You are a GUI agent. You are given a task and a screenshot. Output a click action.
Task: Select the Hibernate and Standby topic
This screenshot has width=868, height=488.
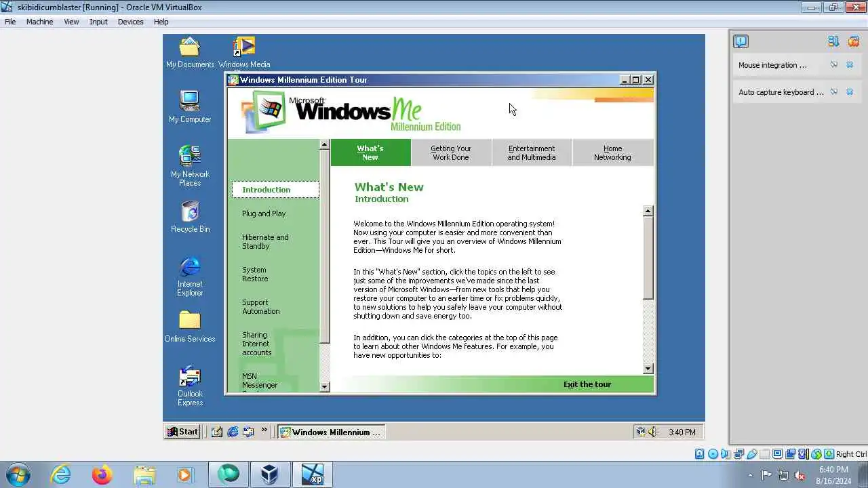click(265, 241)
